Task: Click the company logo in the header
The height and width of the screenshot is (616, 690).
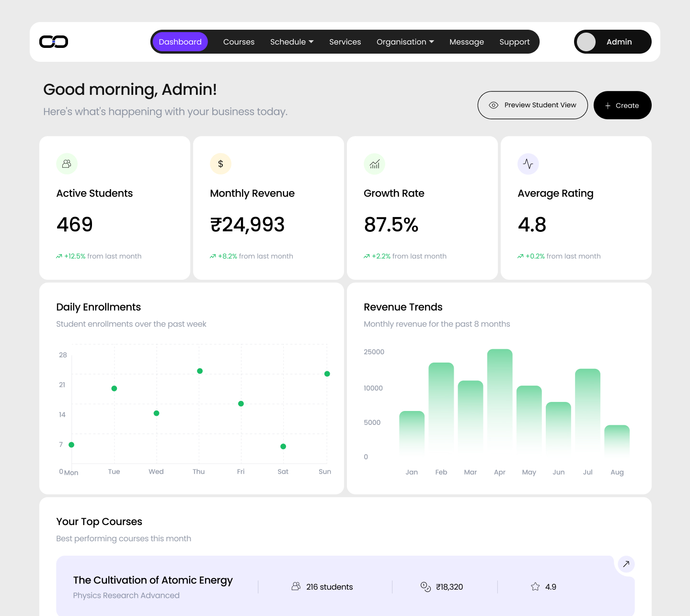Action: point(54,42)
